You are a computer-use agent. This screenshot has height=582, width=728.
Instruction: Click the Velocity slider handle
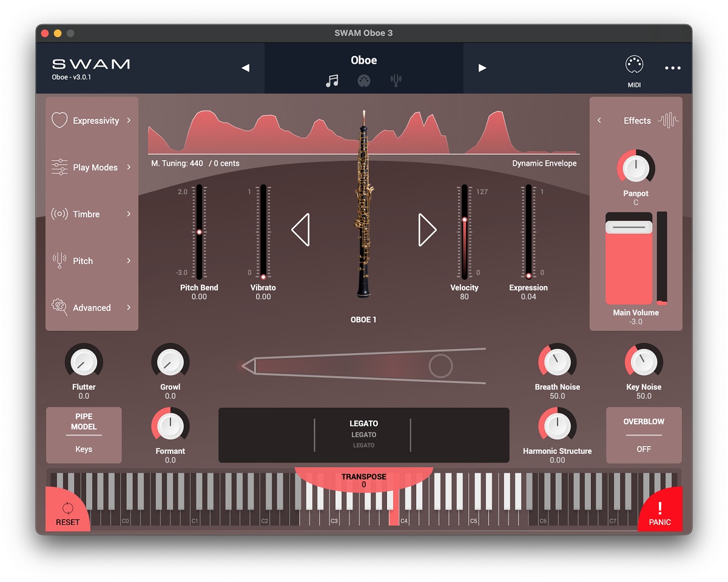465,220
